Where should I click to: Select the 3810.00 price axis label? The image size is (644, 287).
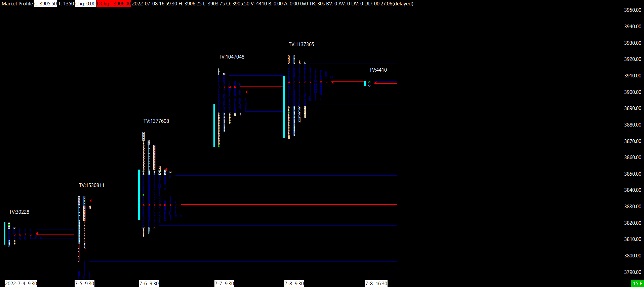click(633, 239)
